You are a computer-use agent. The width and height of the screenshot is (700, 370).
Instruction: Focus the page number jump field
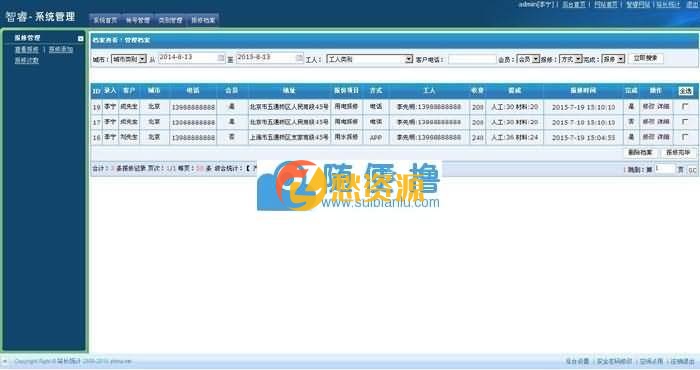665,169
